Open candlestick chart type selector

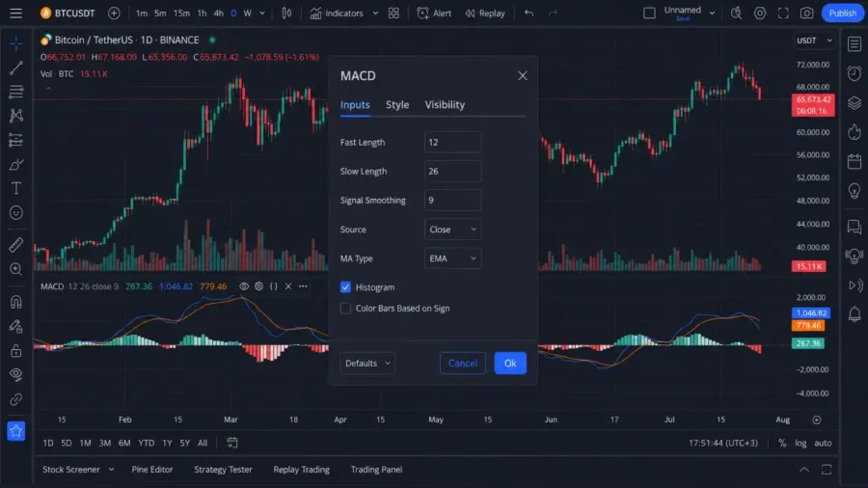286,13
